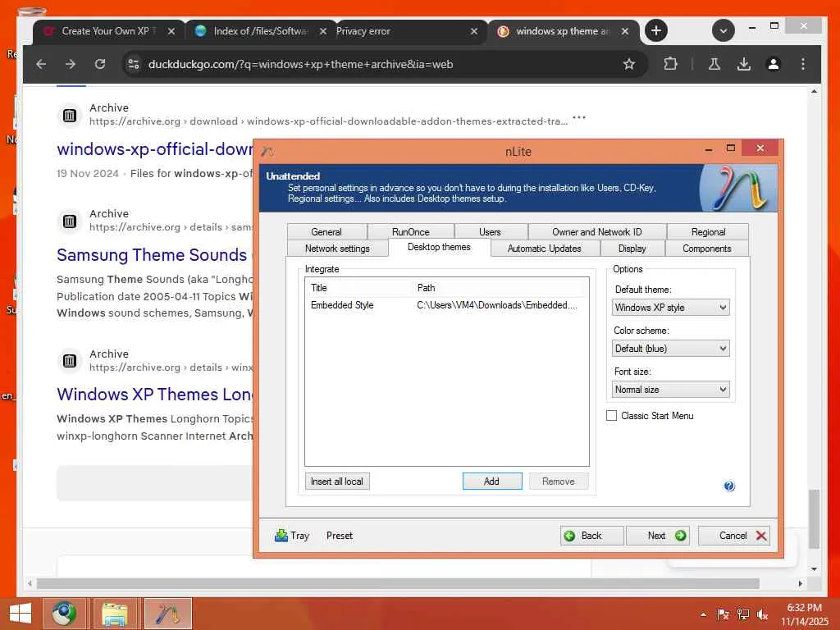
Task: Open the windows-xp-official-down result link
Action: point(155,149)
